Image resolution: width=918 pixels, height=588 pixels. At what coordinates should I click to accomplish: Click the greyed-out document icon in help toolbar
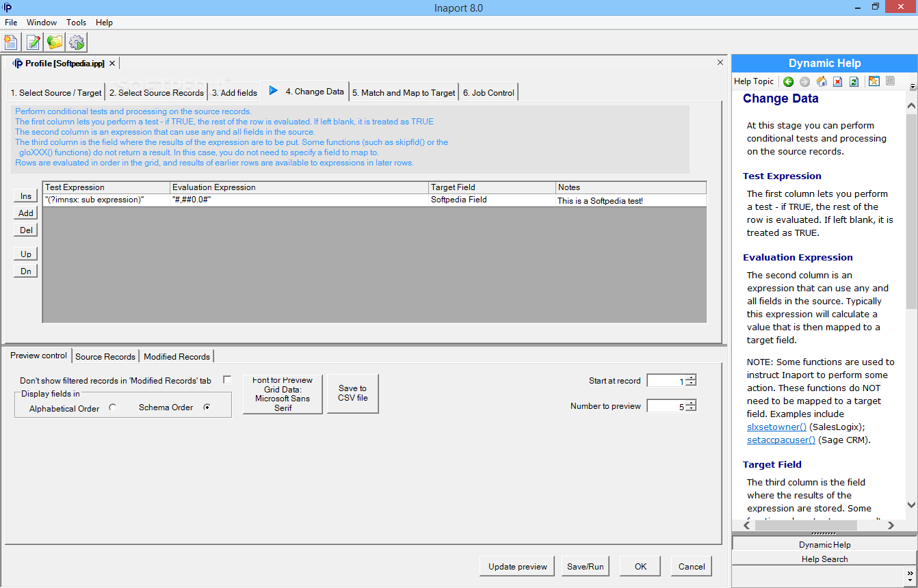(x=890, y=81)
